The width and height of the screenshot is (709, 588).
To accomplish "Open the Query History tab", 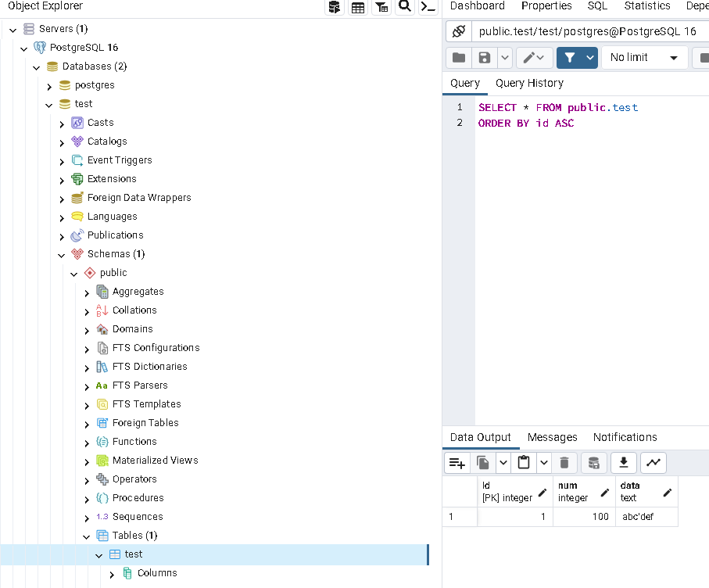I will [529, 83].
